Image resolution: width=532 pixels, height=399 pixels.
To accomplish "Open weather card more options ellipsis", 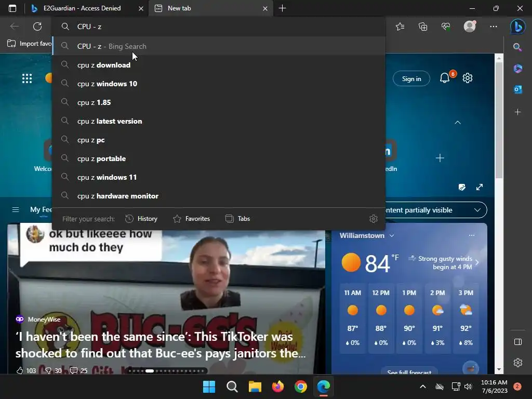I will [x=472, y=235].
